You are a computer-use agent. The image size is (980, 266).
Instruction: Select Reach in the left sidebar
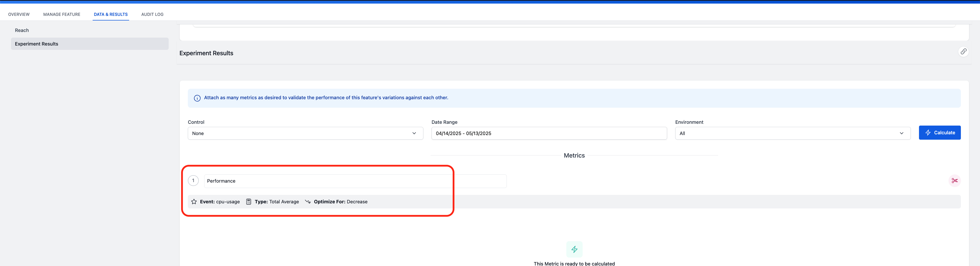click(x=22, y=30)
